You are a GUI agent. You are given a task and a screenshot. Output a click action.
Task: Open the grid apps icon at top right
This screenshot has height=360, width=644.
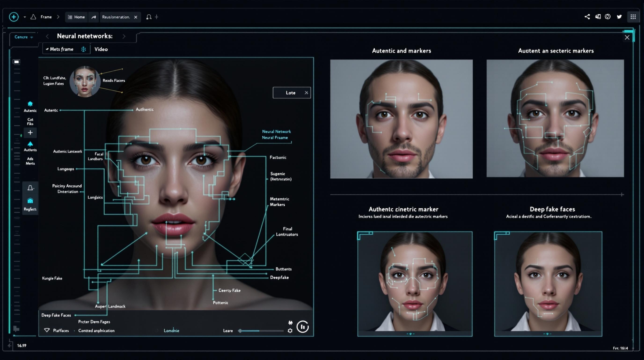pos(633,16)
